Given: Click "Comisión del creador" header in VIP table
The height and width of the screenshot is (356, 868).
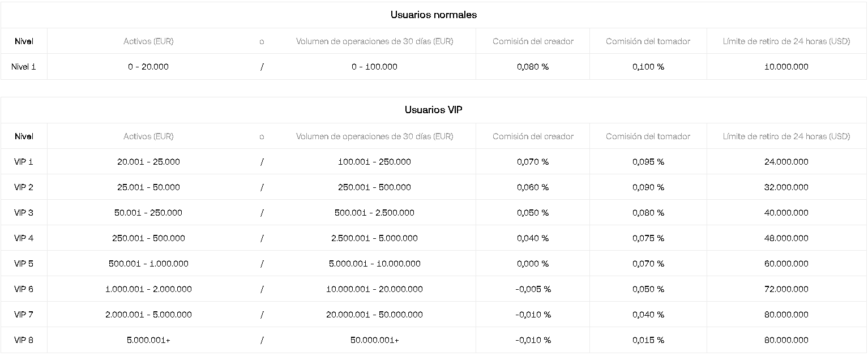Looking at the screenshot, I should tap(533, 136).
